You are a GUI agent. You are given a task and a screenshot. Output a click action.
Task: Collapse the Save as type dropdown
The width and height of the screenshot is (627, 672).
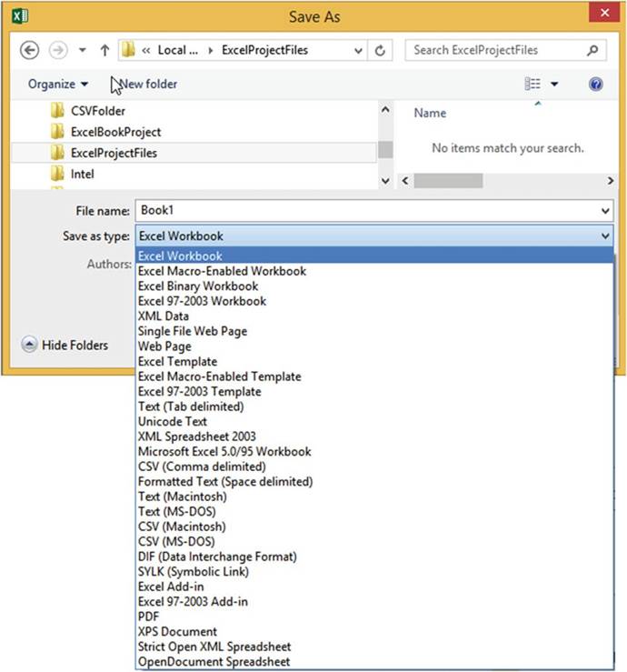606,236
